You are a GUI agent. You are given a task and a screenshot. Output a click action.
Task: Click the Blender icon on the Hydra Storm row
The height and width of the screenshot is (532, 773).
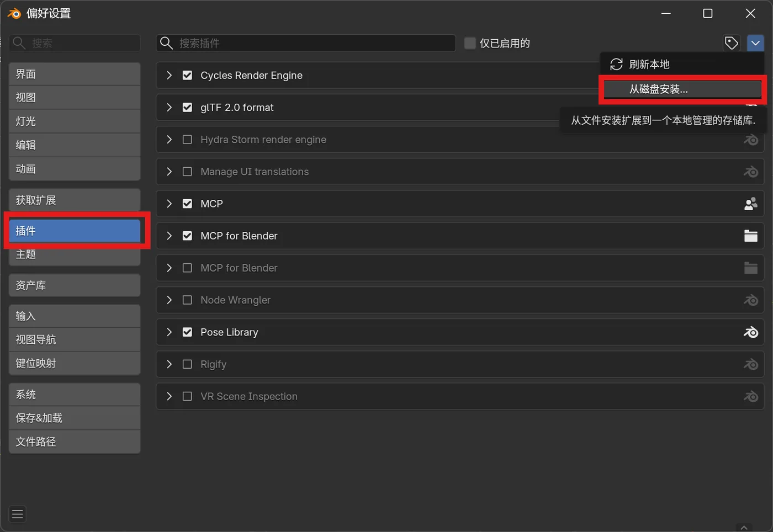point(751,140)
